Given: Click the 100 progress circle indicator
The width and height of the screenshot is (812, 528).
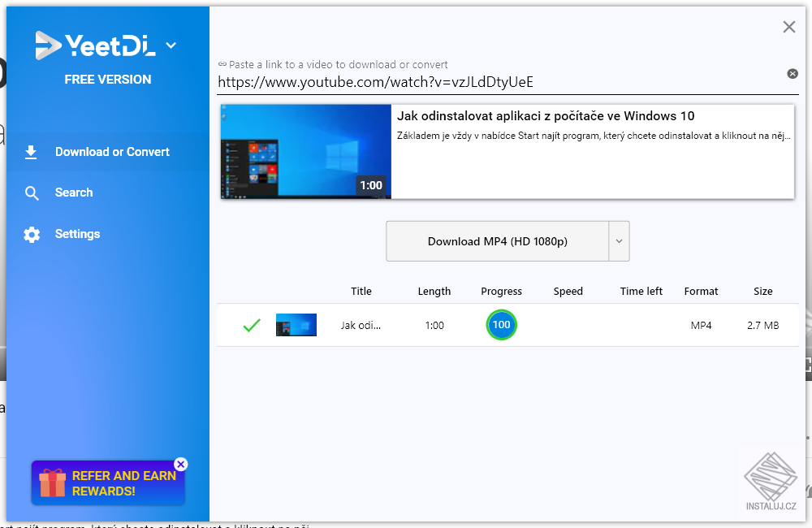Looking at the screenshot, I should tap(501, 325).
